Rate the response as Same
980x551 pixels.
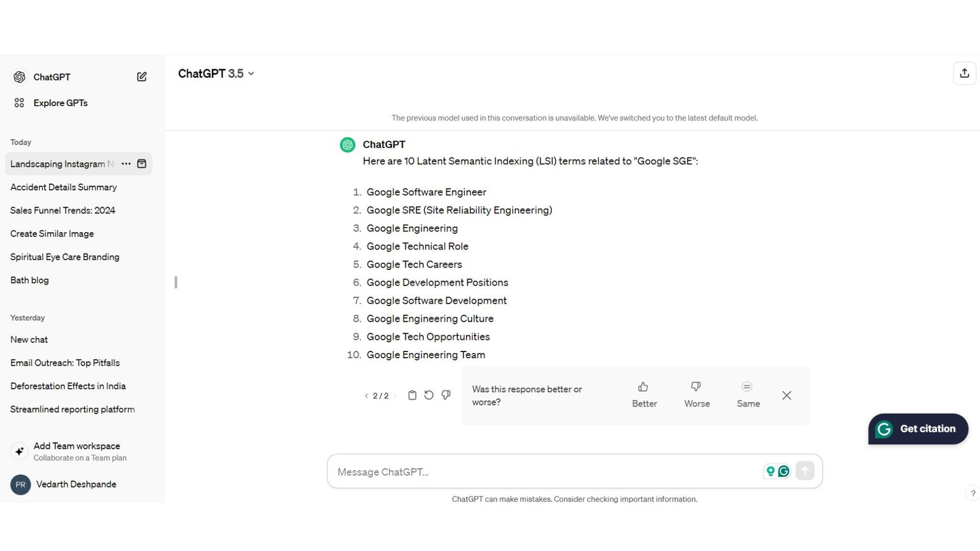click(x=748, y=395)
